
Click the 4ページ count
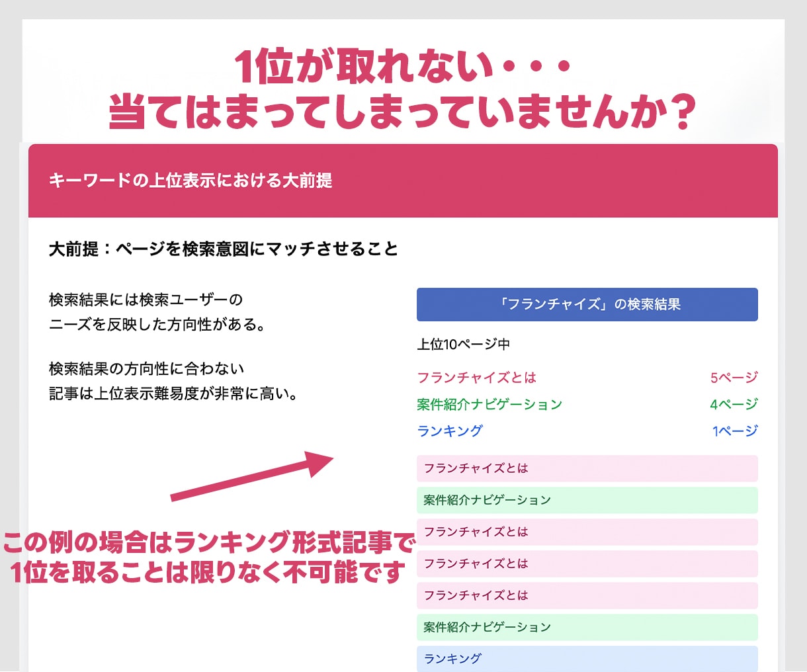[x=734, y=404]
